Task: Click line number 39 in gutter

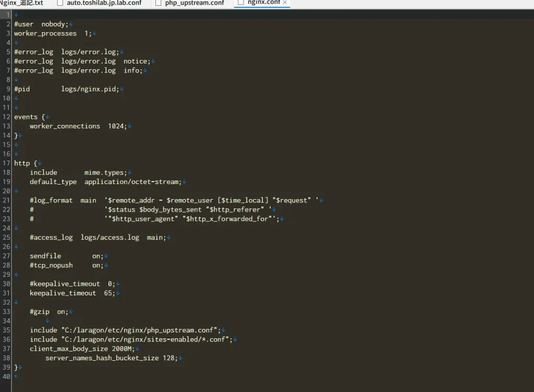Action: (6, 367)
